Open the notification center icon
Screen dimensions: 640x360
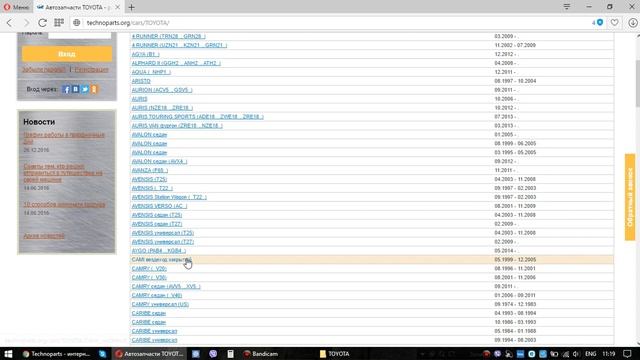click(627, 354)
